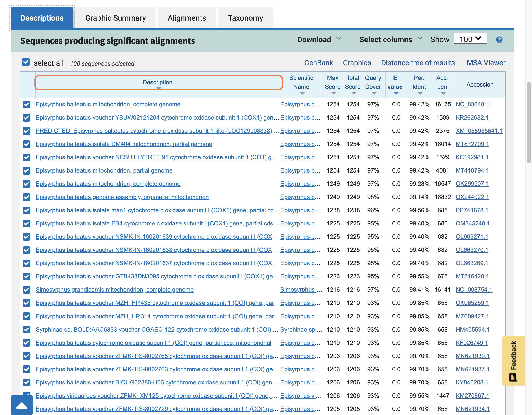Sort by Query Cover arrow
This screenshot has height=415, width=532.
[374, 93]
